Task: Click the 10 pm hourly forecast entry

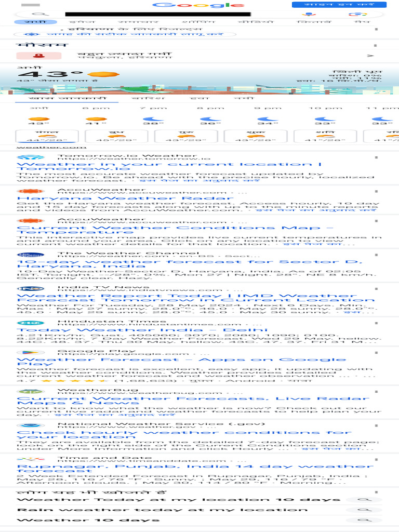Action: pos(325,116)
